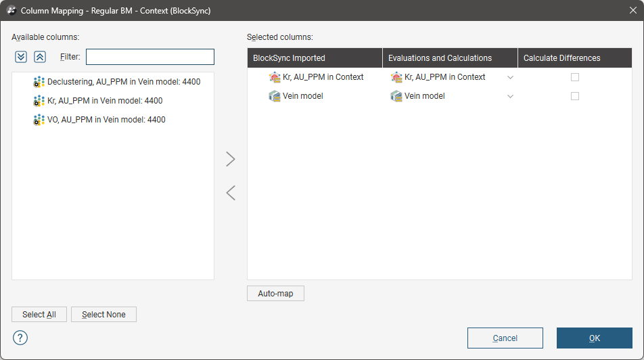
Task: Open the Kr, AU_PPM in Context evaluation dropdown
Action: pos(510,77)
